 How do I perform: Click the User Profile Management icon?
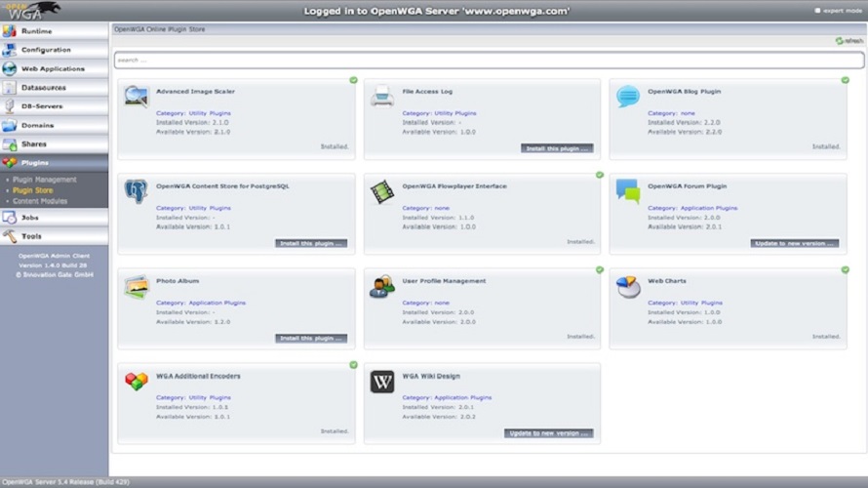[381, 286]
